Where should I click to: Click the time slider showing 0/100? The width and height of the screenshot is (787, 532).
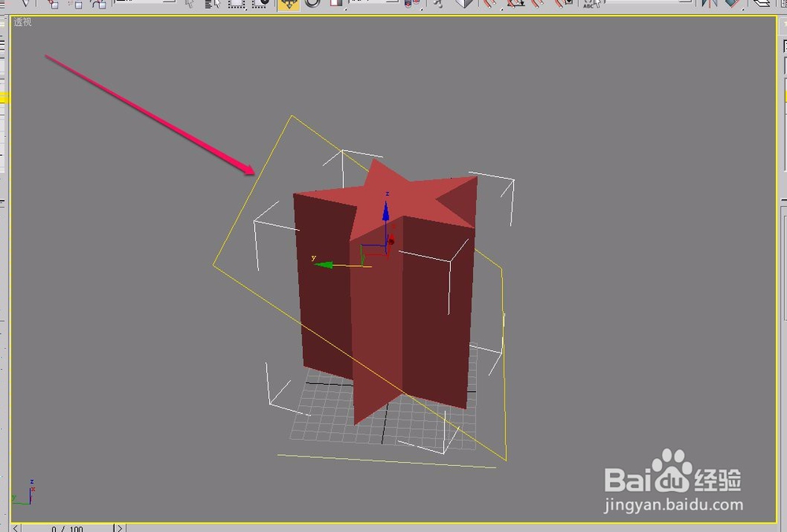[x=67, y=528]
